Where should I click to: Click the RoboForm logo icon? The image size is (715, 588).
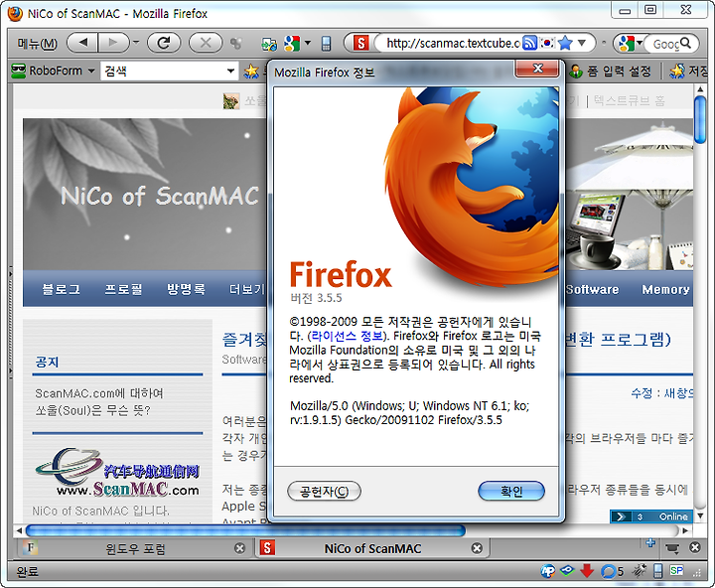pyautogui.click(x=18, y=71)
